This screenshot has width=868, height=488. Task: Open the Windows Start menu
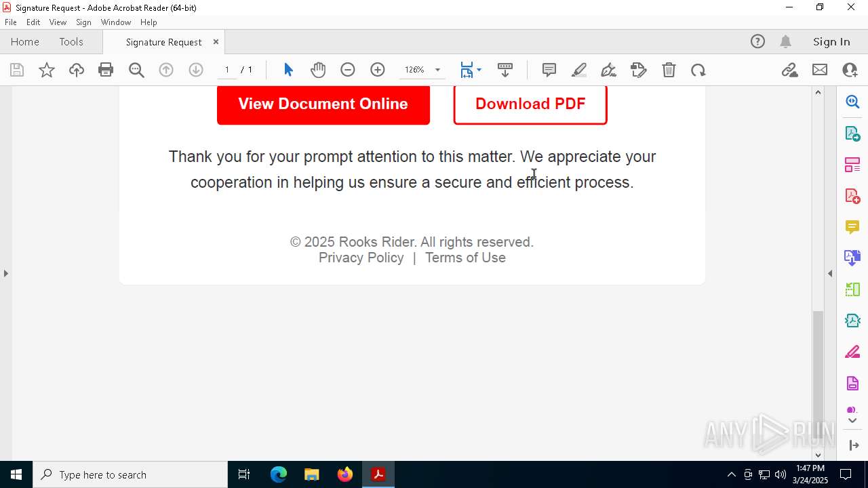(x=16, y=474)
